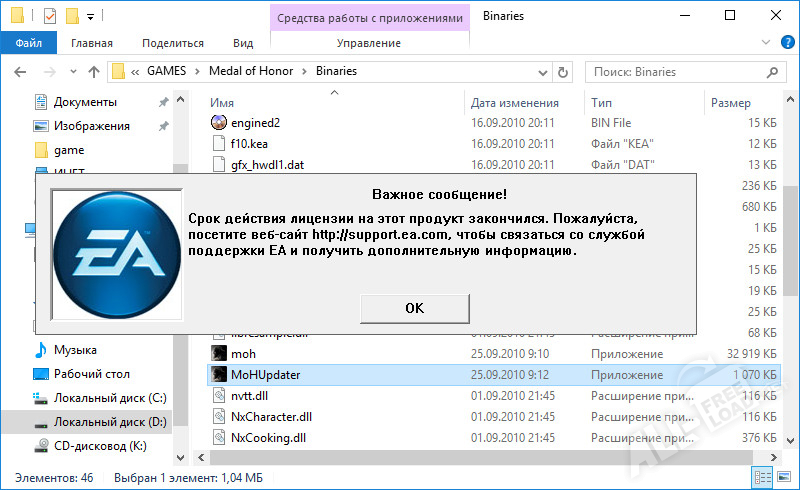Click OK in the EA license message dialog

coord(415,308)
